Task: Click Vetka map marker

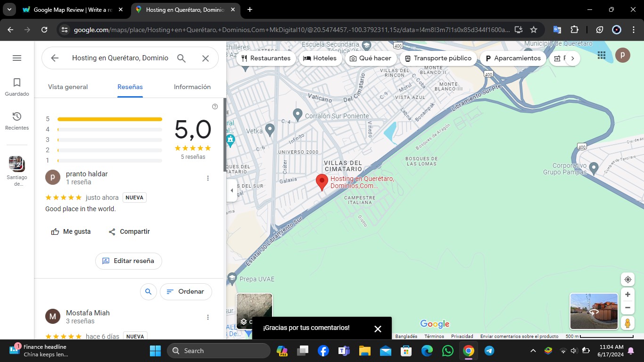Action: click(x=270, y=129)
